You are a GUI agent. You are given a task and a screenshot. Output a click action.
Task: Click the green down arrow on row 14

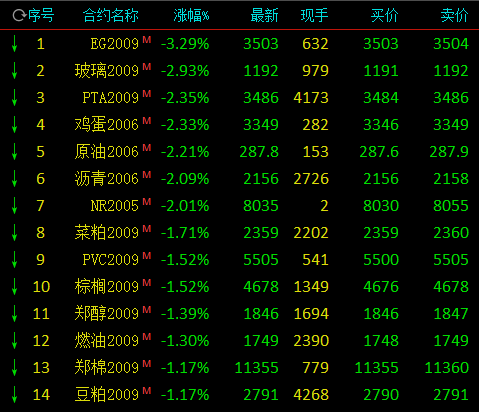point(14,395)
